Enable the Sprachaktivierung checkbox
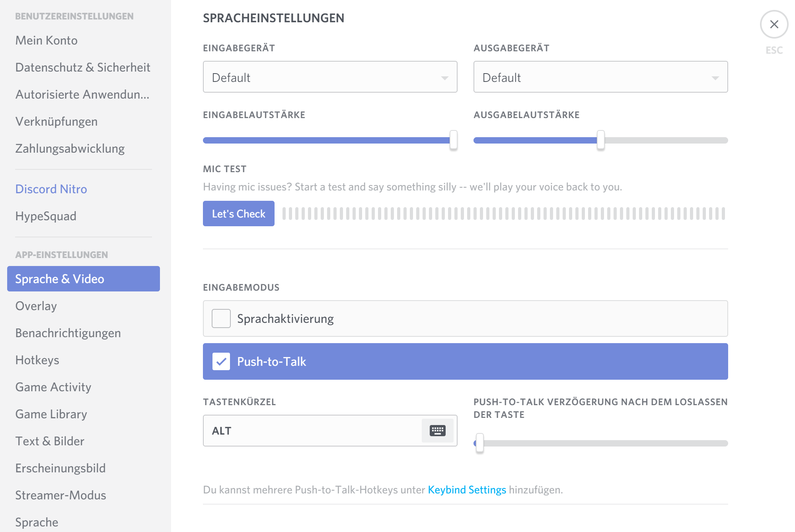Image resolution: width=795 pixels, height=532 pixels. tap(221, 318)
